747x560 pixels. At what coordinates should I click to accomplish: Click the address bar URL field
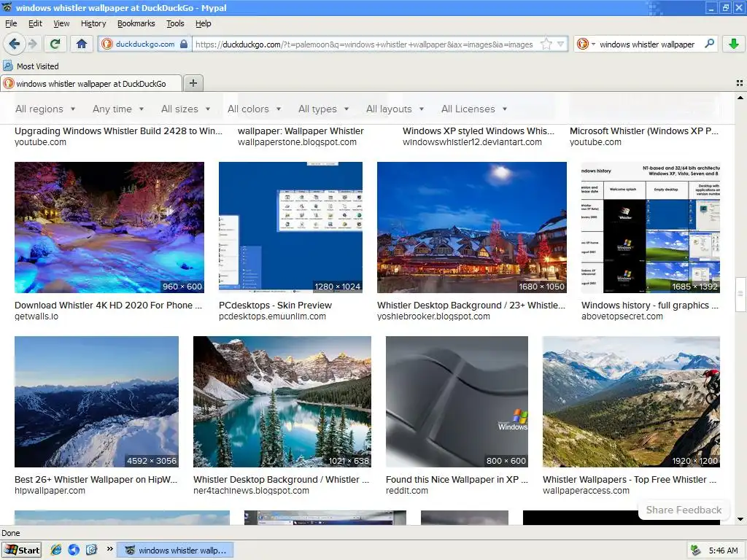[365, 44]
